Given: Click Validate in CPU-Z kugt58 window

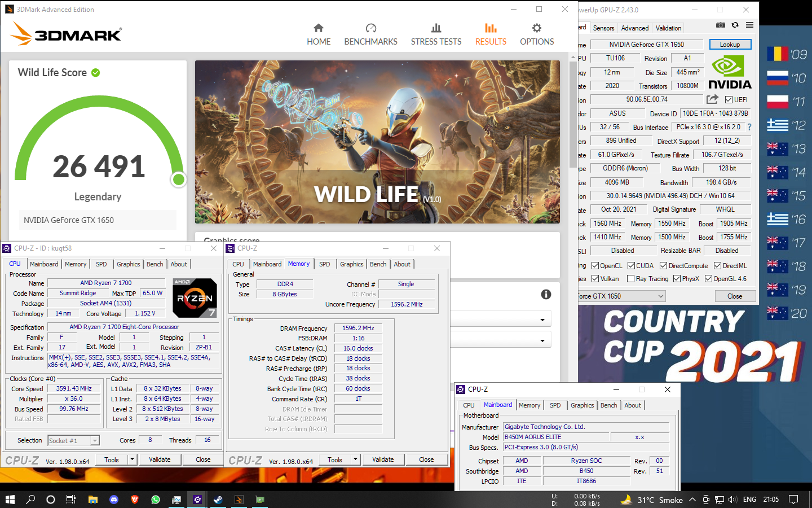Looking at the screenshot, I should (160, 459).
